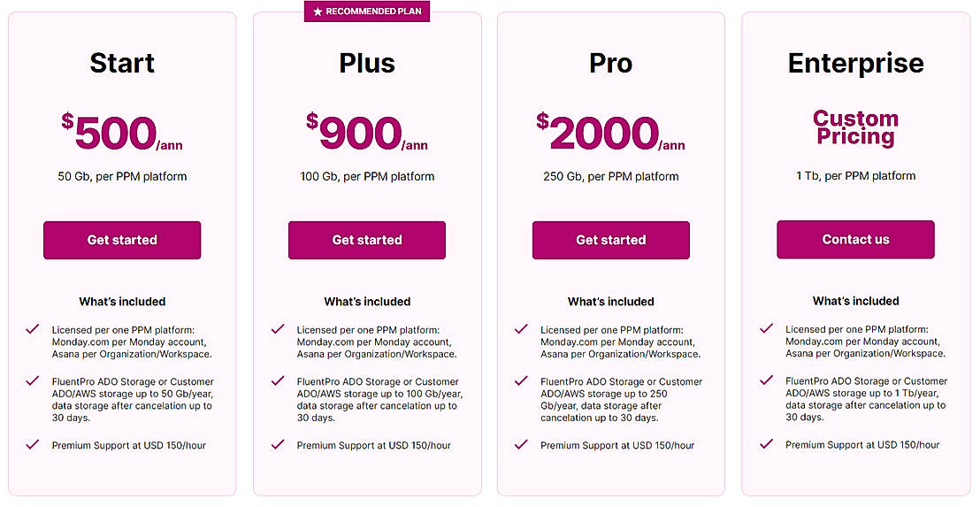Click the Pro plan licensing checkmark icon

tap(521, 329)
